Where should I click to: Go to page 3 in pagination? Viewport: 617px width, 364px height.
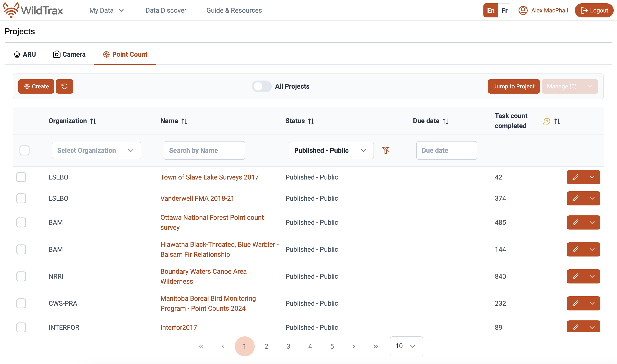click(x=288, y=346)
